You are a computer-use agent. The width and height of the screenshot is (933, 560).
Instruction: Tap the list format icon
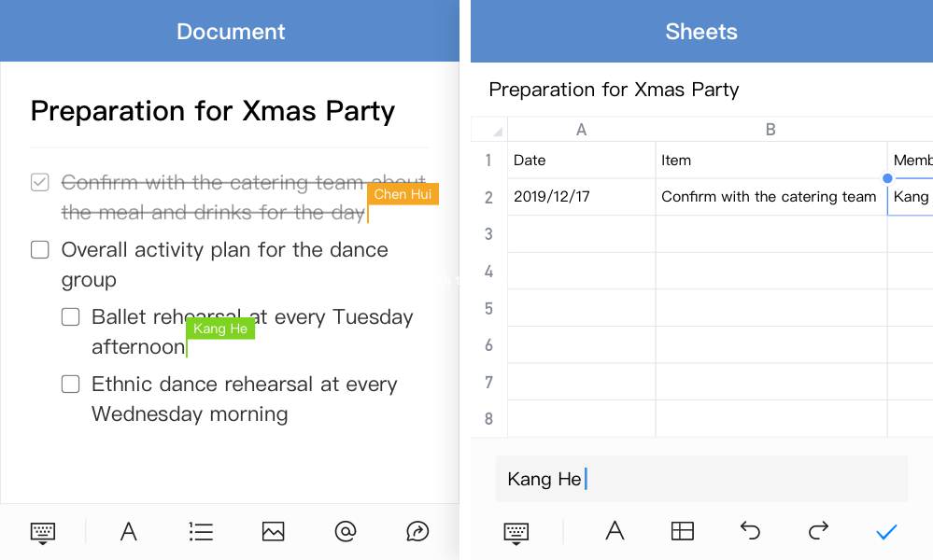[201, 532]
